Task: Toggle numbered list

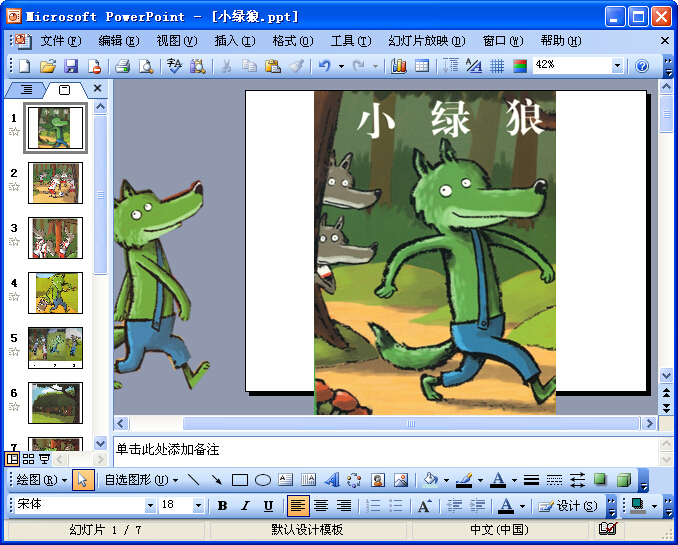Action: click(373, 506)
